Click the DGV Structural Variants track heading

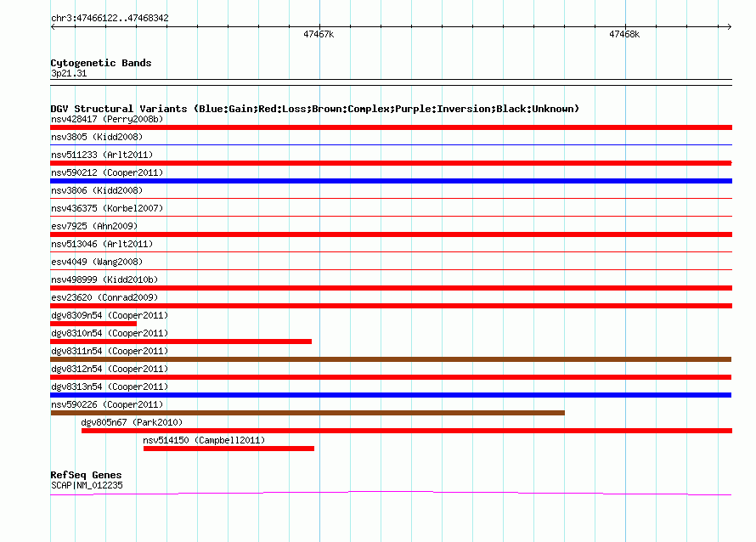click(x=314, y=109)
